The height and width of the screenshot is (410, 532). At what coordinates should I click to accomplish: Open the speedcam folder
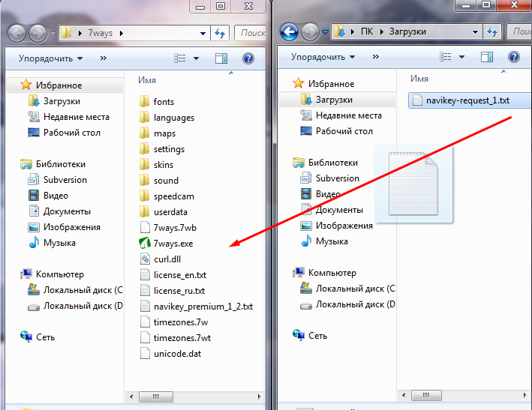[174, 196]
